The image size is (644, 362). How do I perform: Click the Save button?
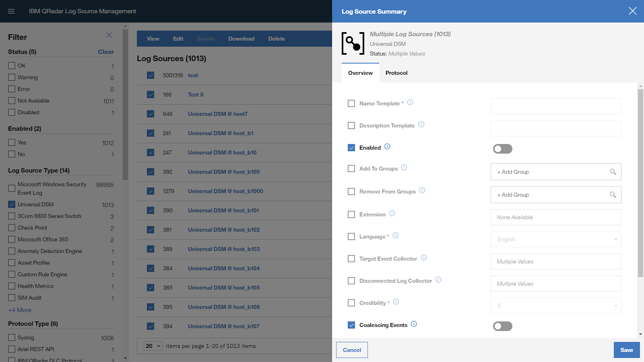[x=626, y=350]
